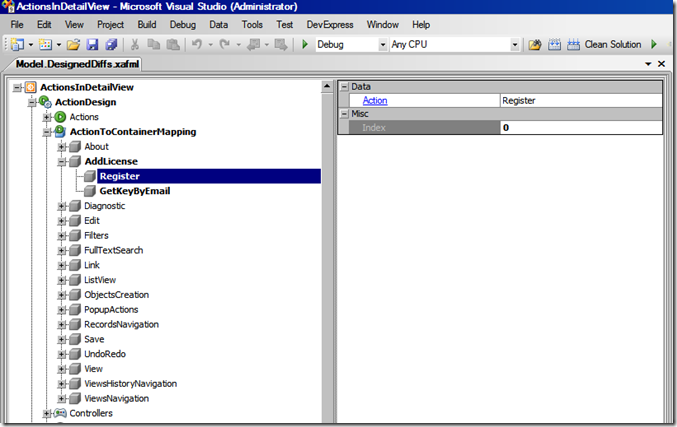Image resolution: width=677 pixels, height=427 pixels.
Task: Click the cube icon beside GetKeyByEmail
Action: coord(90,191)
